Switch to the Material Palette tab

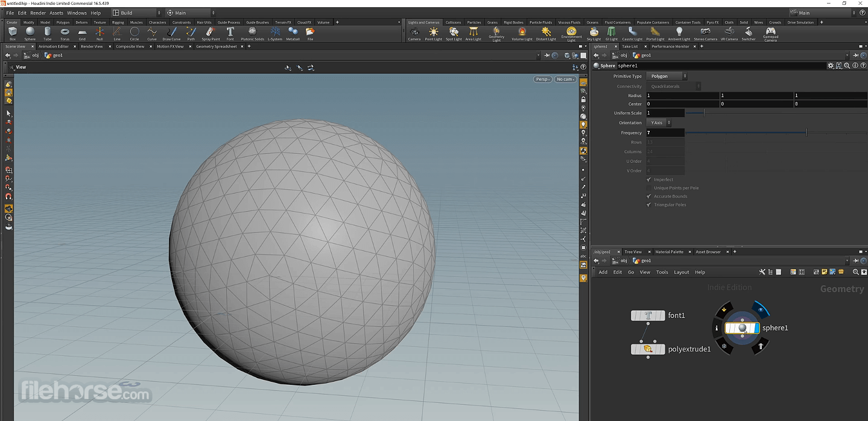click(x=669, y=252)
